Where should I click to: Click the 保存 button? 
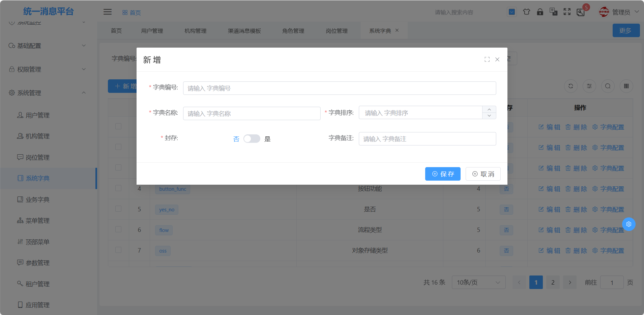coord(443,174)
